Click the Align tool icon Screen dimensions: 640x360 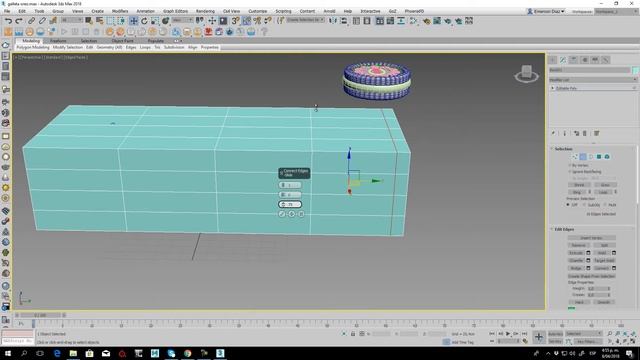pyautogui.click(x=344, y=21)
